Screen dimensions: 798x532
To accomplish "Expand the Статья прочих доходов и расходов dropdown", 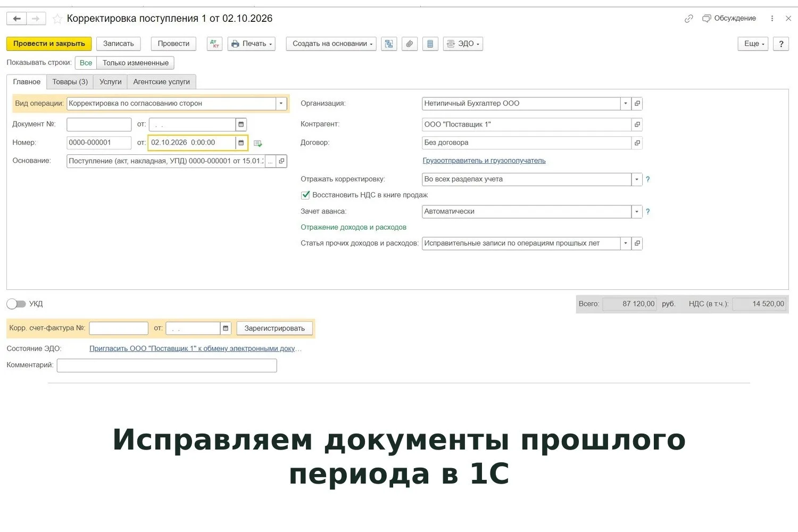I will pyautogui.click(x=626, y=243).
